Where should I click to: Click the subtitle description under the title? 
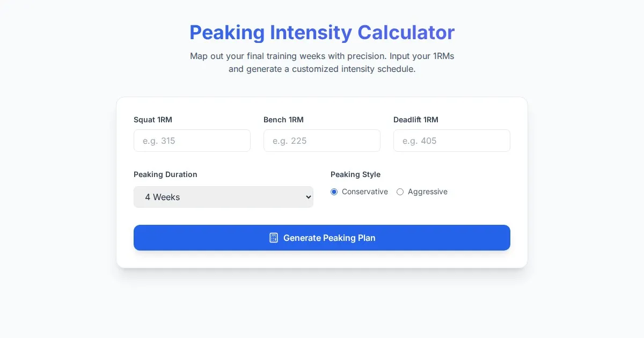click(x=322, y=62)
